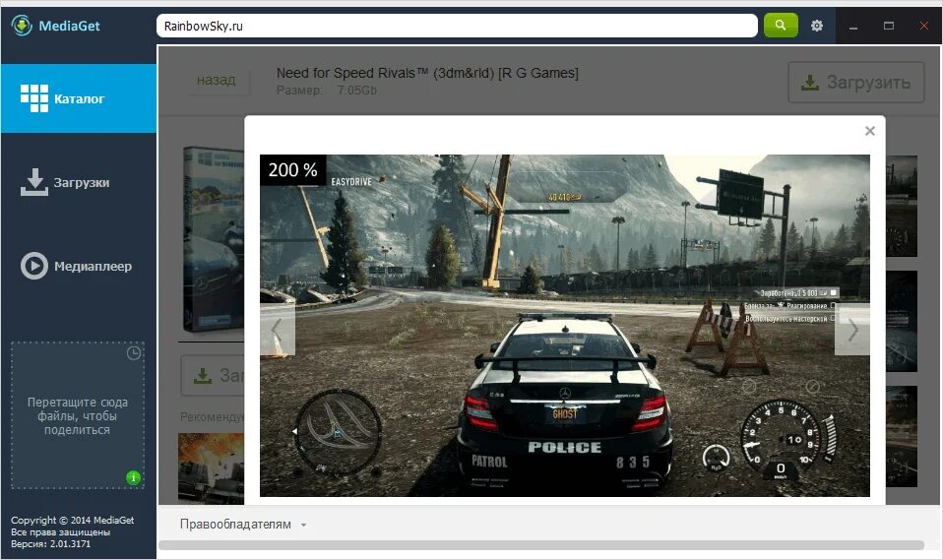This screenshot has height=560, width=943.
Task: Show the previous screenshot with left arrow
Action: click(278, 330)
